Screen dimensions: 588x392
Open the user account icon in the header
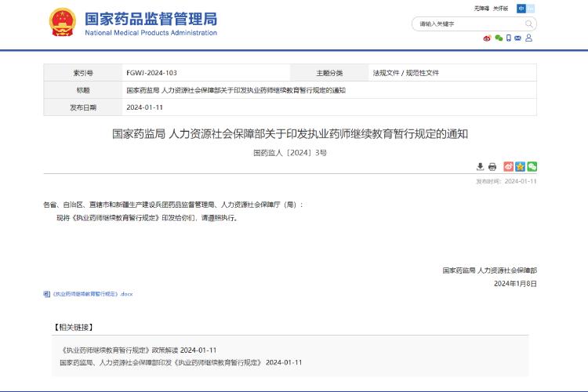click(x=529, y=38)
